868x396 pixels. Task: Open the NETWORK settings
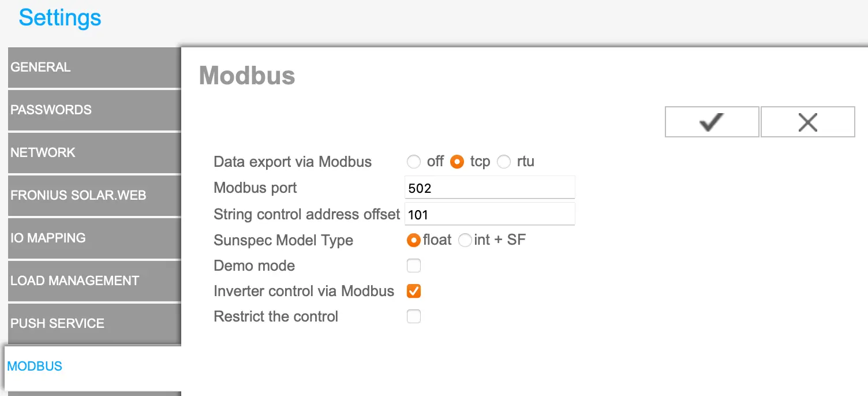(x=92, y=152)
